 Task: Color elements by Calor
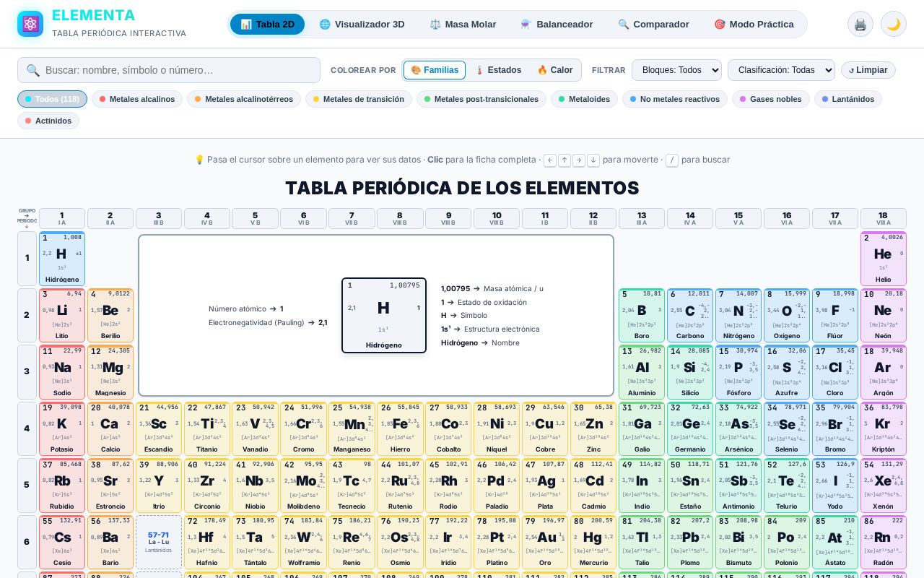tap(554, 70)
